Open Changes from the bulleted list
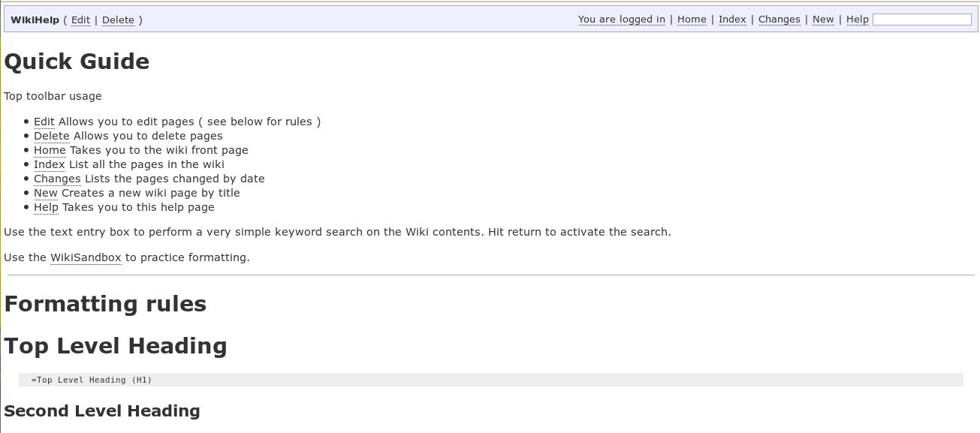980x433 pixels. tap(57, 179)
